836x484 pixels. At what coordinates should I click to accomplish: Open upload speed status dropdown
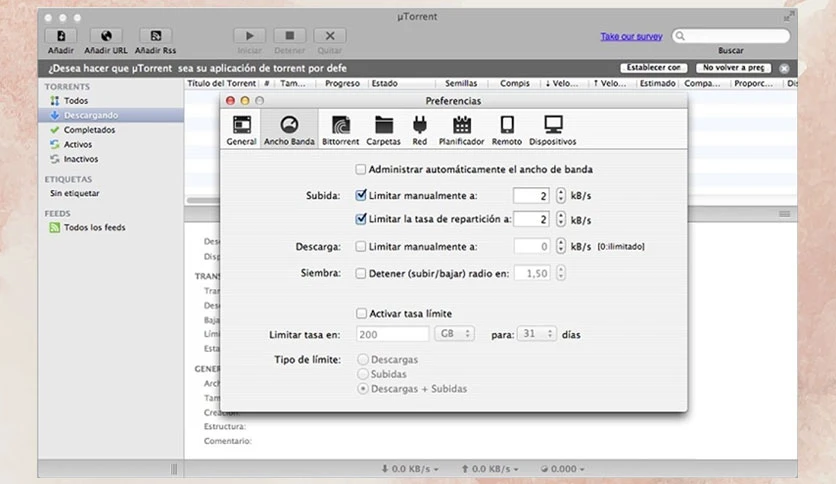click(489, 469)
